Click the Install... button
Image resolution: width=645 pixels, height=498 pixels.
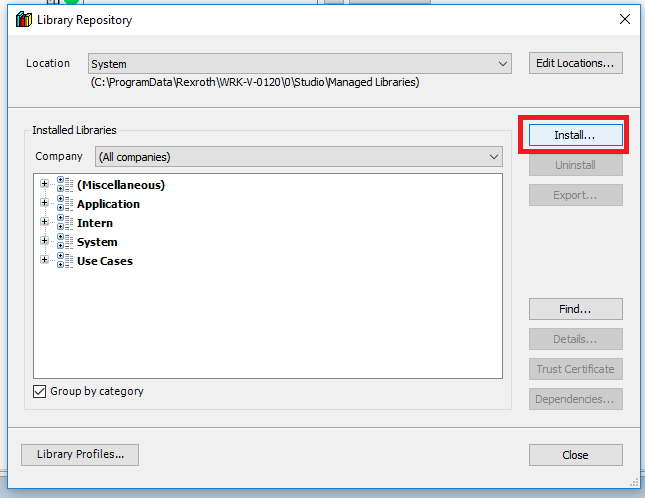[575, 134]
